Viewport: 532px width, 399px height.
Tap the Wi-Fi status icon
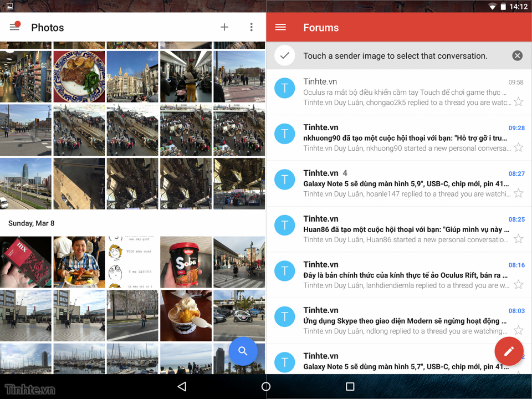point(492,7)
